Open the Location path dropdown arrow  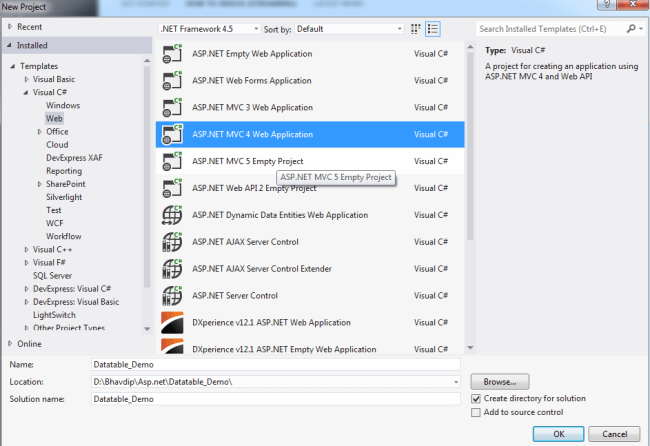click(x=456, y=382)
